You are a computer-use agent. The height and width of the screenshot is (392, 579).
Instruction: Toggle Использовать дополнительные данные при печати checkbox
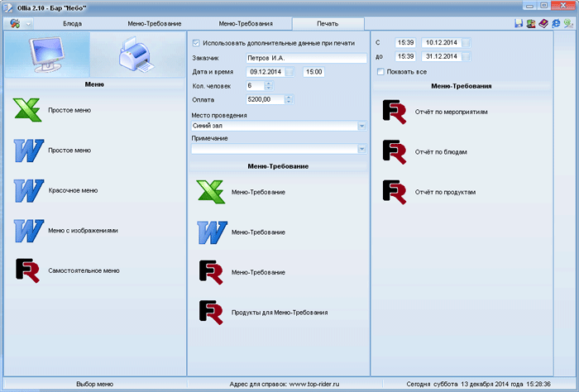click(196, 43)
